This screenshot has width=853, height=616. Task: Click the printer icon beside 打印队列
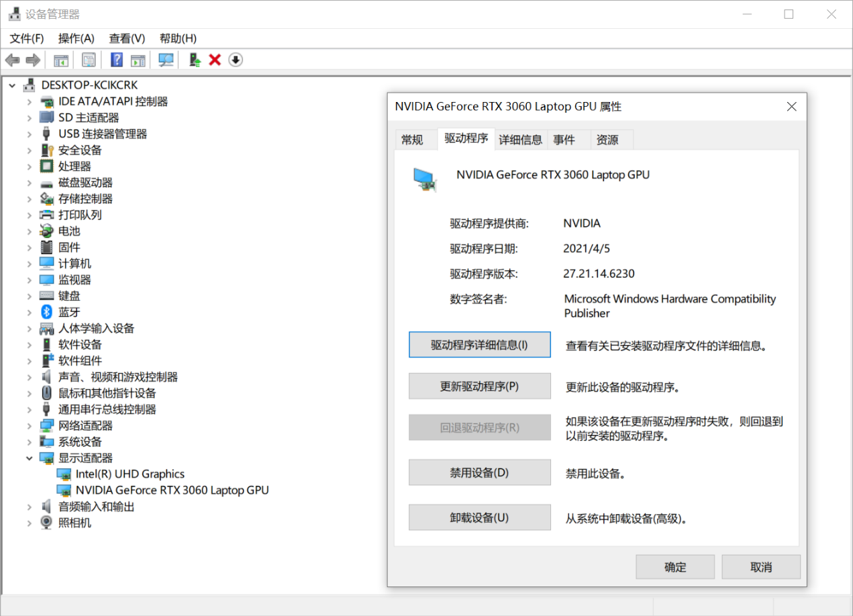46,215
